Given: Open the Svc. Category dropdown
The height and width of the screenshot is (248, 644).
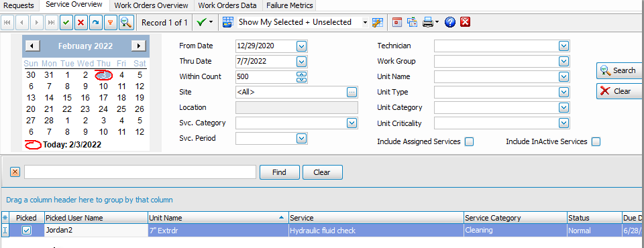Looking at the screenshot, I should pyautogui.click(x=351, y=123).
